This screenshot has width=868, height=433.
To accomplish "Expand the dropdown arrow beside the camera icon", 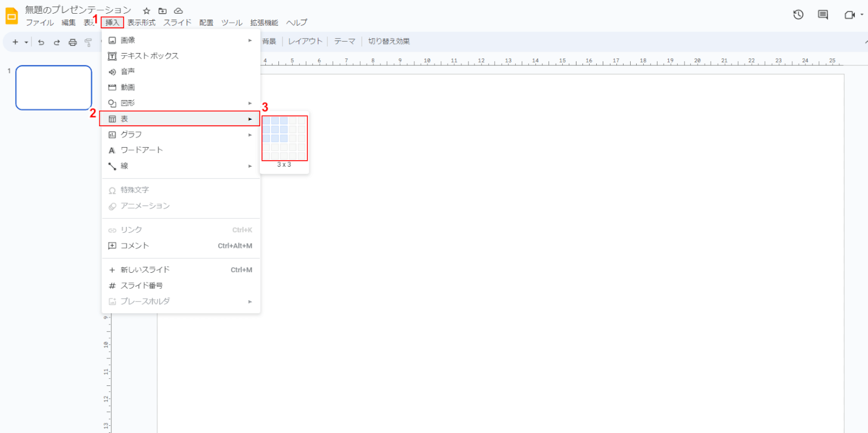I will point(863,15).
